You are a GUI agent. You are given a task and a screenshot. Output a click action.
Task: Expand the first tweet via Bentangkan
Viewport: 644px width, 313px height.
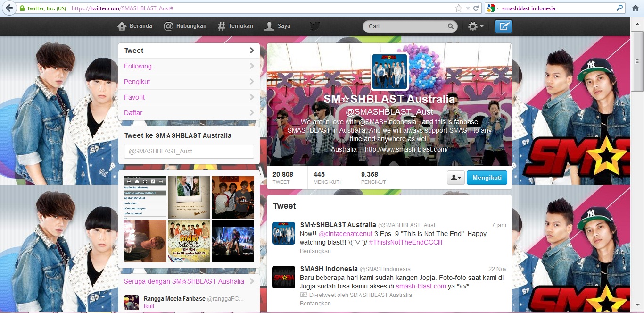tap(316, 251)
